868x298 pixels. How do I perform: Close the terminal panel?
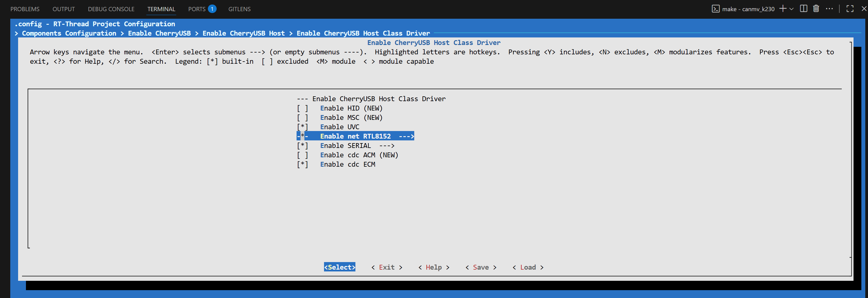tap(863, 9)
